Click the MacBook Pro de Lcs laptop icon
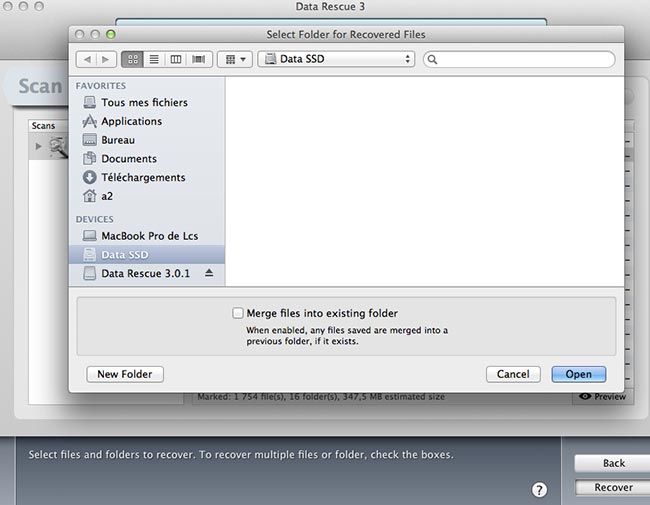The height and width of the screenshot is (505, 650). [90, 236]
